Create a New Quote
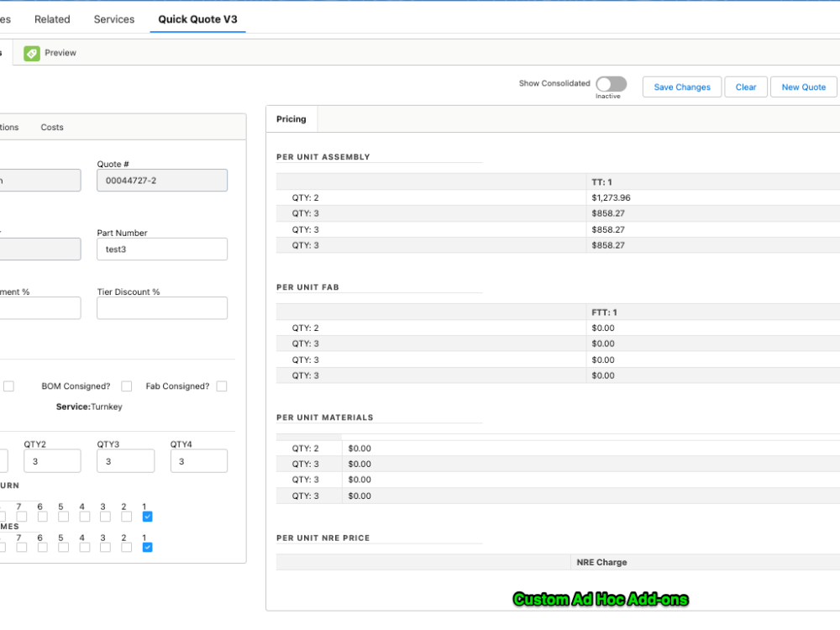840x630 pixels. (803, 87)
